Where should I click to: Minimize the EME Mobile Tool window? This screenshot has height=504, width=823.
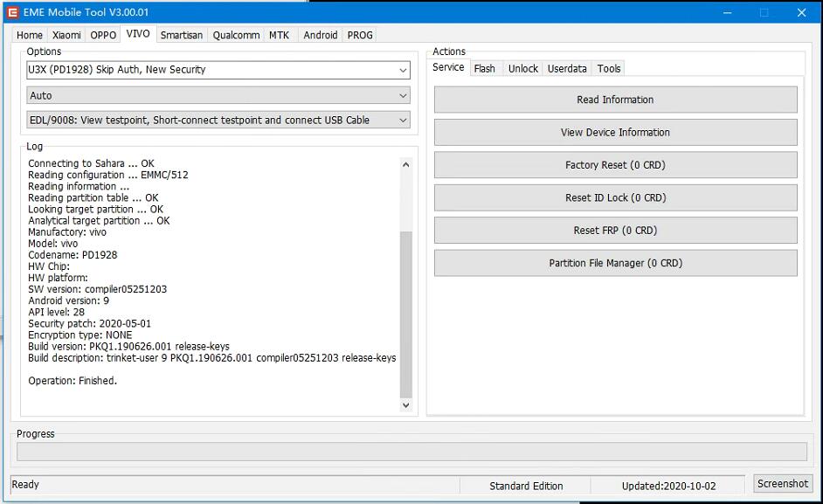coord(727,12)
